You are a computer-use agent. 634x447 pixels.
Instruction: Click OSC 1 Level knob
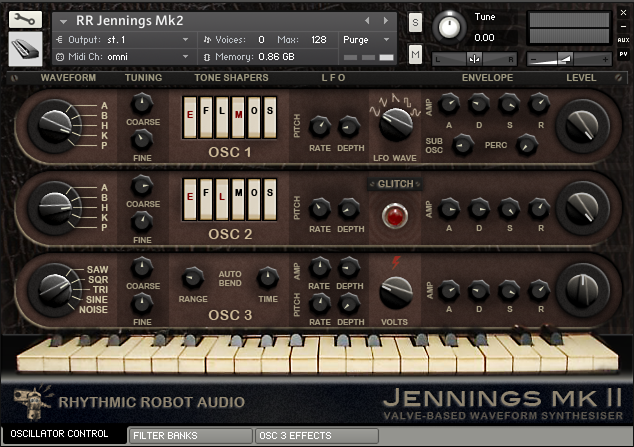click(x=582, y=127)
